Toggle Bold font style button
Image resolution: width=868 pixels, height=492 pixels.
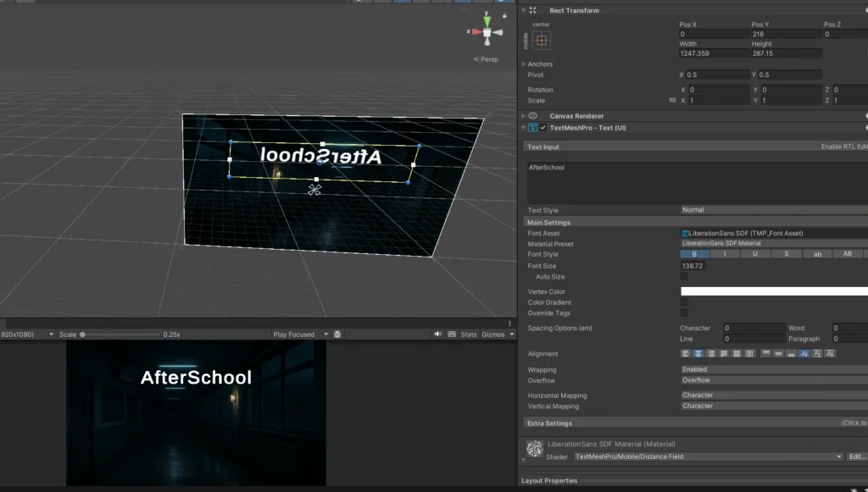point(695,254)
